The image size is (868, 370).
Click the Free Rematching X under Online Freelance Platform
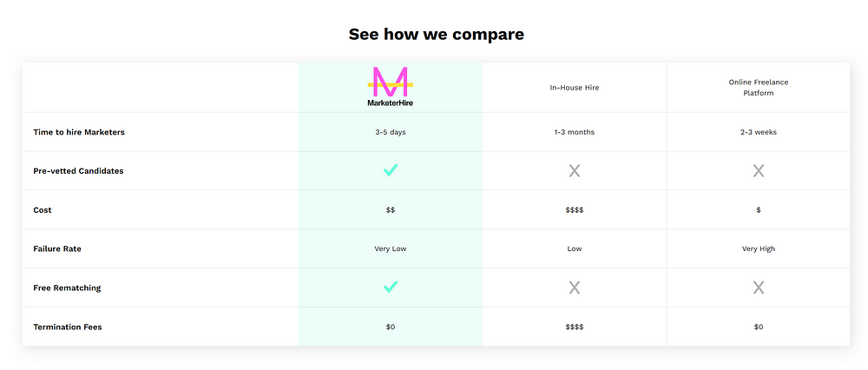click(758, 287)
